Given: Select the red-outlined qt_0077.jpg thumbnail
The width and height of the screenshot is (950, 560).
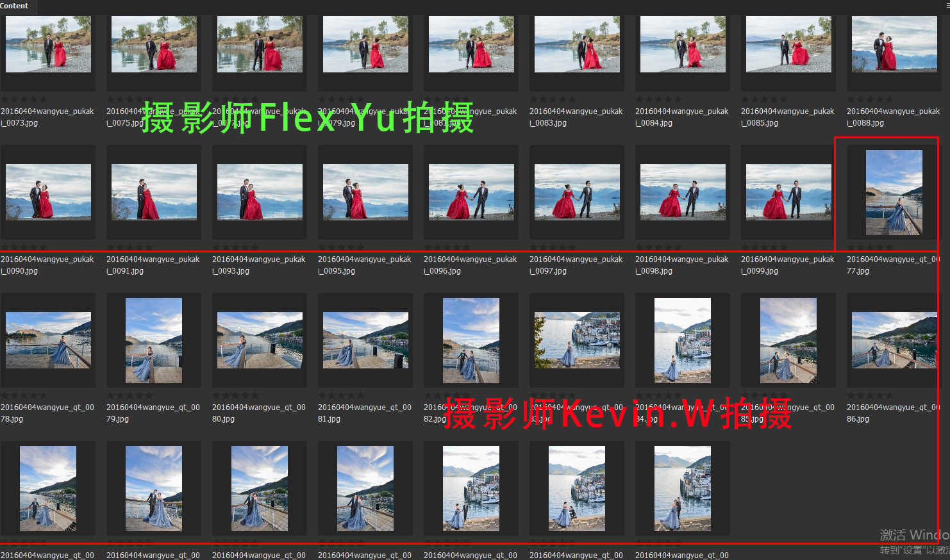Looking at the screenshot, I should coord(894,192).
